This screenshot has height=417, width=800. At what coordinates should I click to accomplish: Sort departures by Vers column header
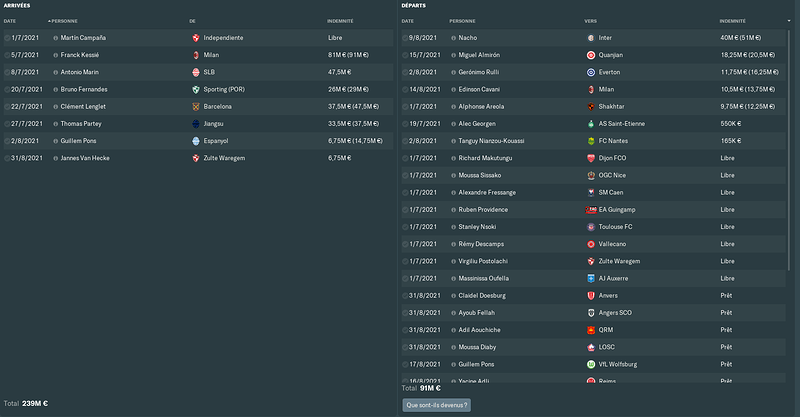590,21
